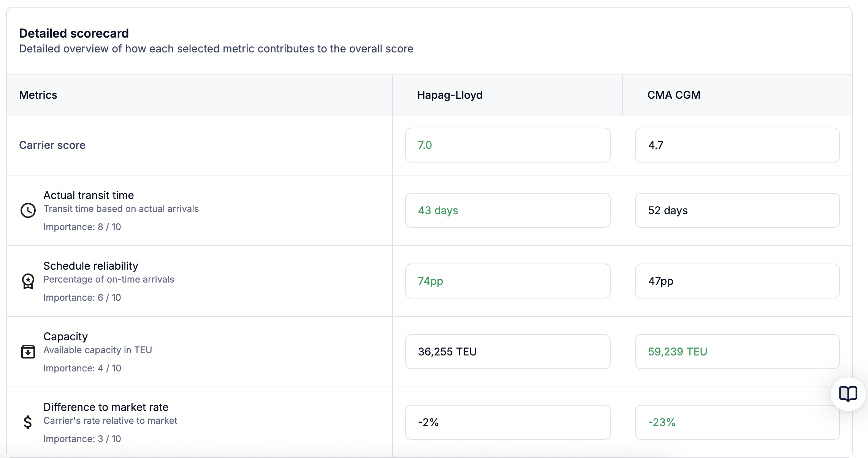Image resolution: width=868 pixels, height=458 pixels.
Task: Click the Metrics column header
Action: tap(38, 95)
